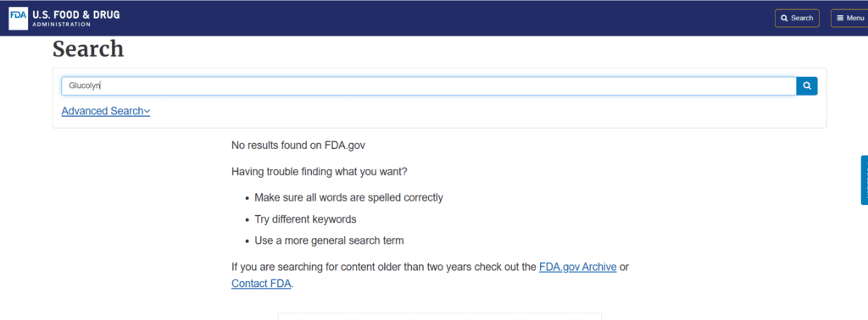Screen dimensions: 868x320
Task: Click the 'No results found on FDA.gov' message
Action: click(x=298, y=146)
